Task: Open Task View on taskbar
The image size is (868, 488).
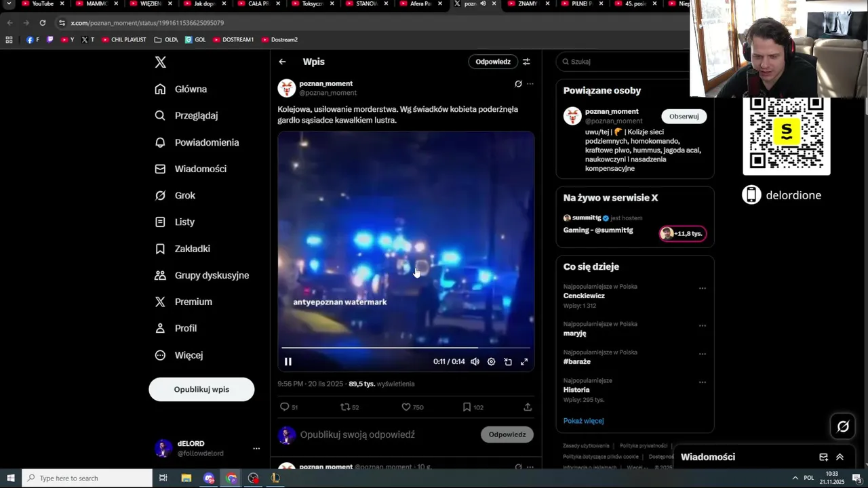Action: (163, 479)
